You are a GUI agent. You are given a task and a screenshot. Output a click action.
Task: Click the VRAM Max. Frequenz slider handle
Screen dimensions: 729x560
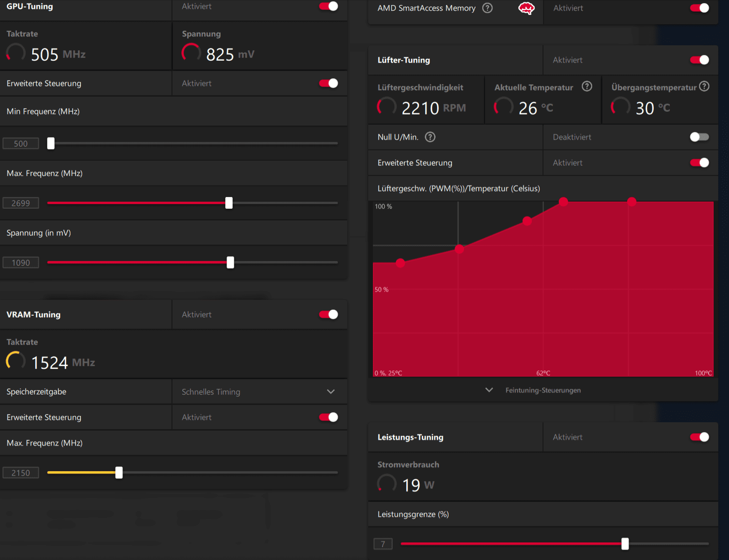coord(119,473)
